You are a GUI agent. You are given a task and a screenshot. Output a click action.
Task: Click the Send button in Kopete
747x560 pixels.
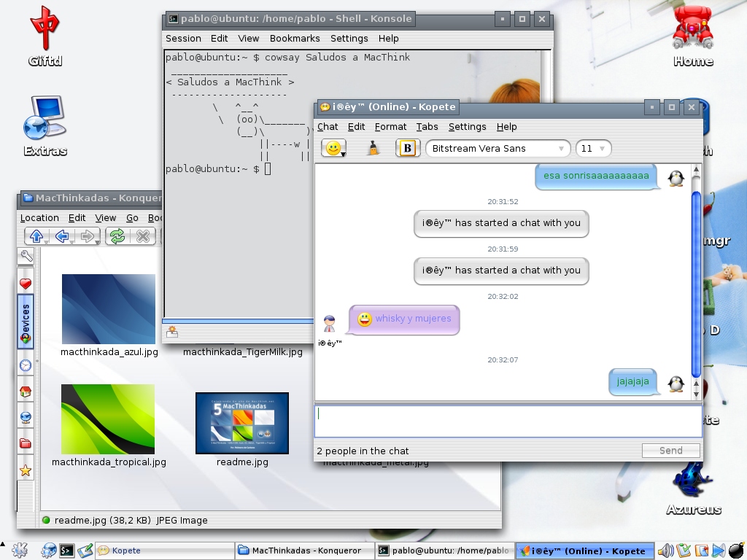[x=671, y=451]
